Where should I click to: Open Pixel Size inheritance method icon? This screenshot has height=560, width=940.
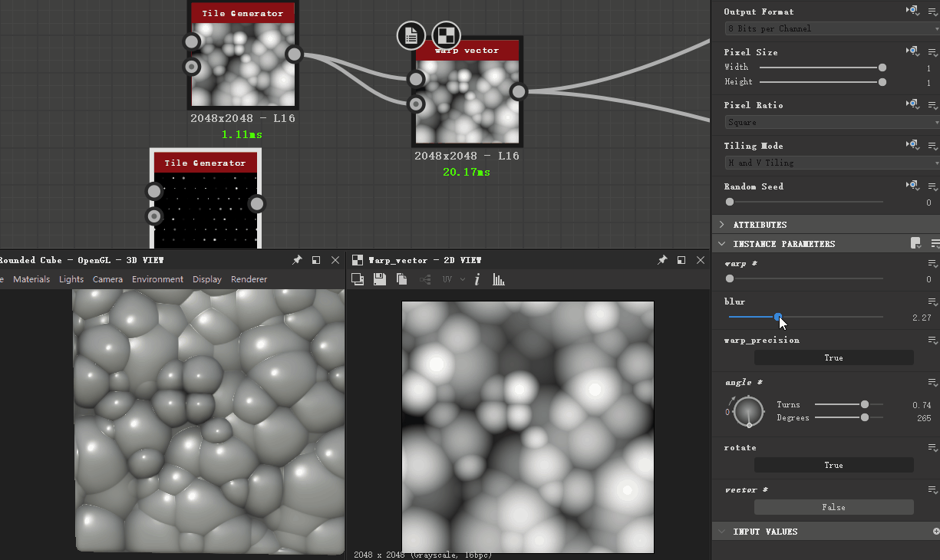click(912, 51)
